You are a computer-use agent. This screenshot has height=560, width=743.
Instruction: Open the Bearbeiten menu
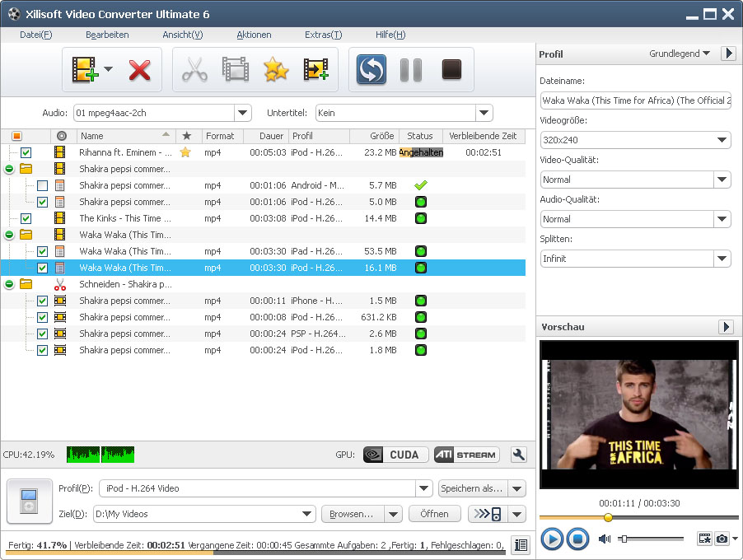click(x=107, y=35)
